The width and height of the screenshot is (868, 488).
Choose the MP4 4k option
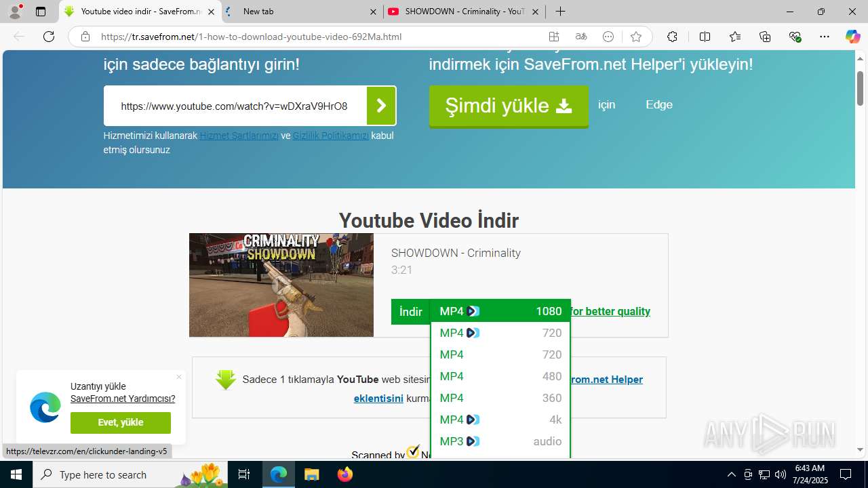point(500,420)
